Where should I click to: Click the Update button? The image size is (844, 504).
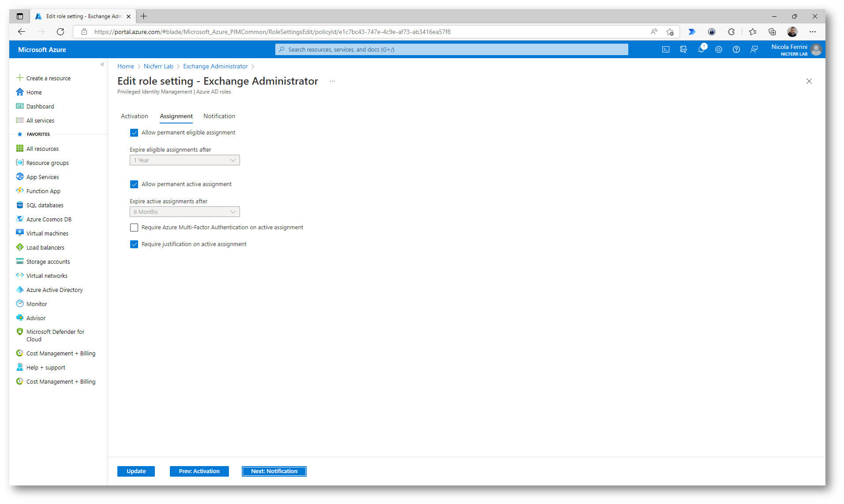(136, 471)
